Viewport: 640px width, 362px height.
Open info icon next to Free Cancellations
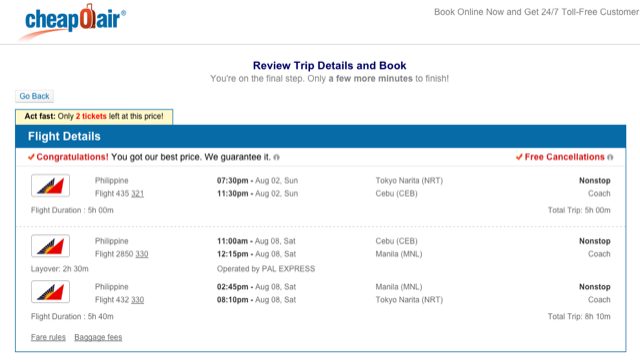pyautogui.click(x=610, y=158)
